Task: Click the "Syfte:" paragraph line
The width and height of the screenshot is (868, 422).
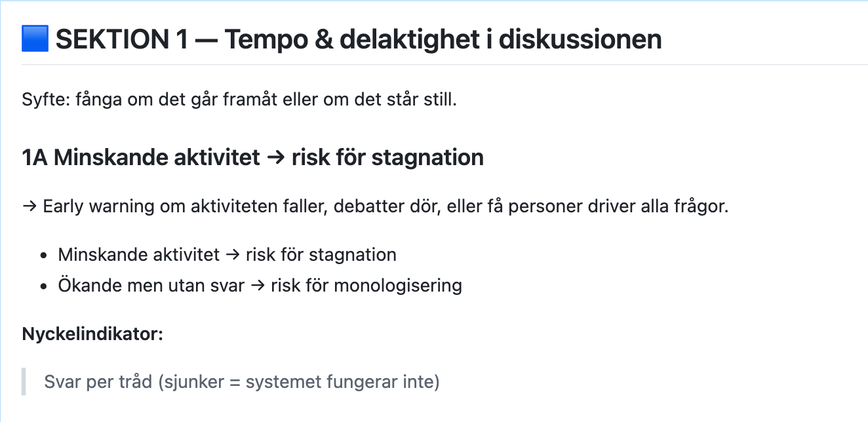Action: coord(239,102)
